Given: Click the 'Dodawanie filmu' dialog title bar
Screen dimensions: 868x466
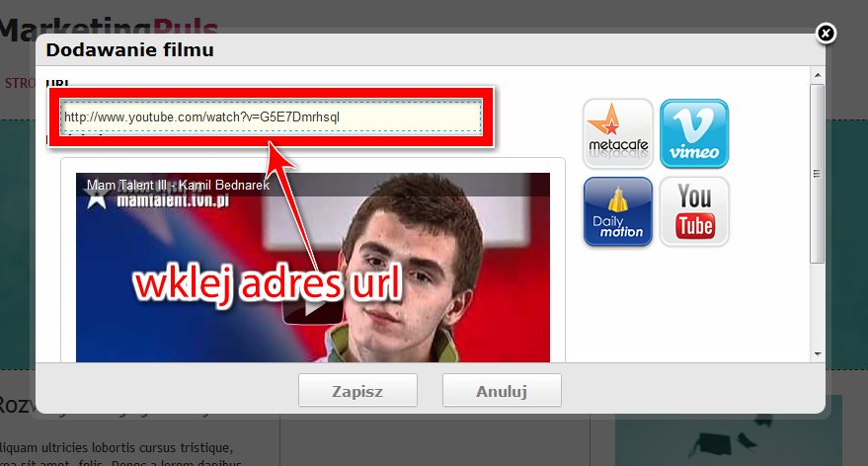Looking at the screenshot, I should [395, 49].
